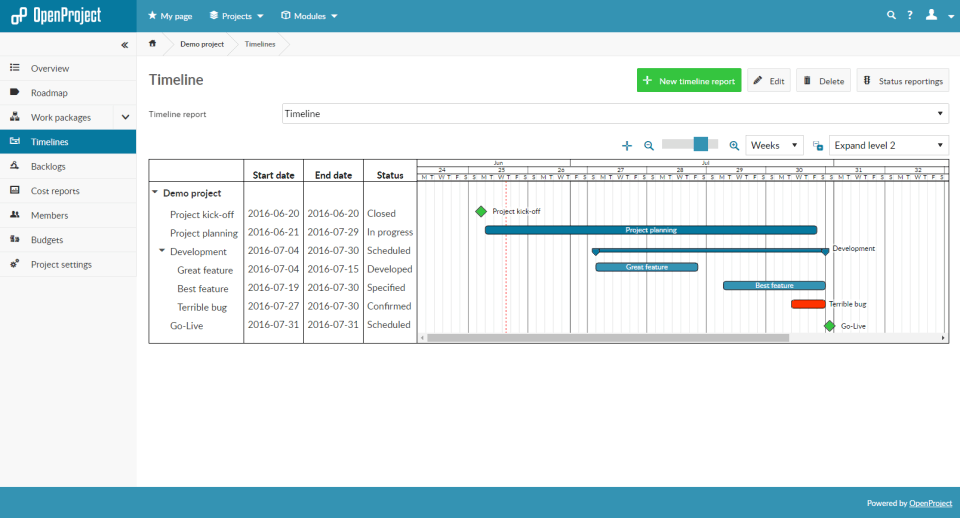Open the Modules menu in header
The width and height of the screenshot is (960, 518).
309,16
